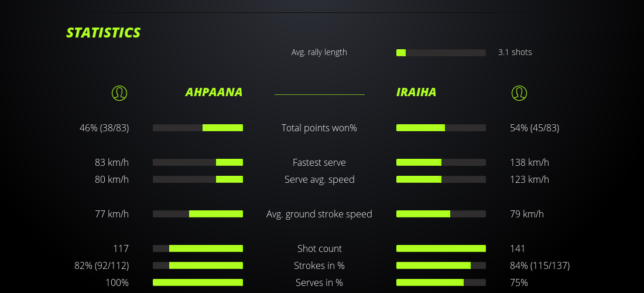Screen dimensions: 644x293
Task: Click the 3.1 shots value
Action: pos(515,52)
